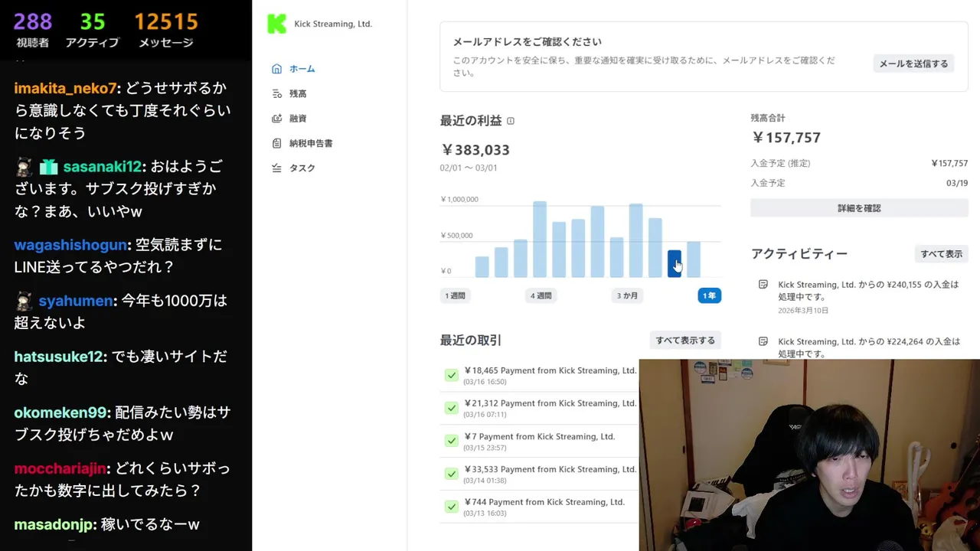Click the task list icon beside タスク

277,168
